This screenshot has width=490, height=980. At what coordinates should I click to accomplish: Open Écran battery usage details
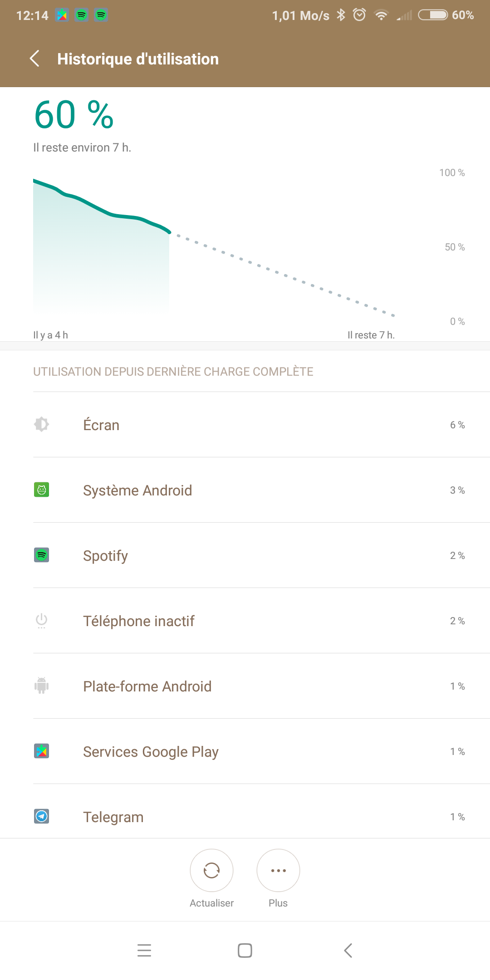pyautogui.click(x=101, y=425)
